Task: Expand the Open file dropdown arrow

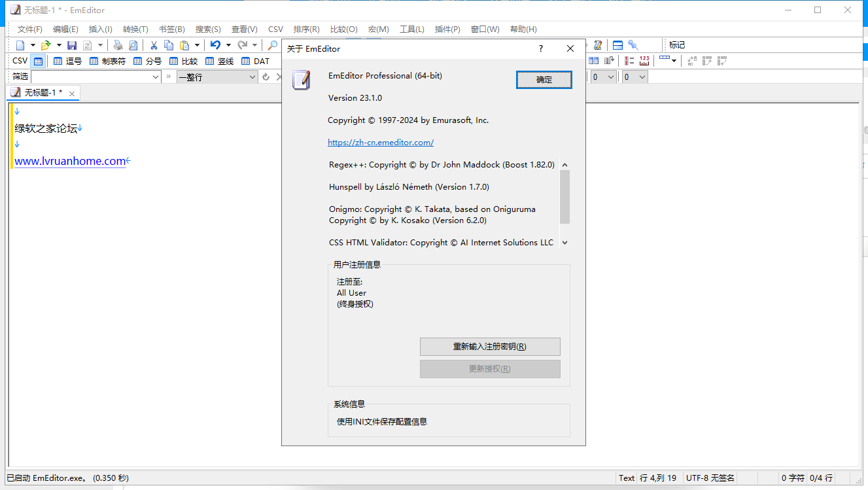Action: click(59, 45)
